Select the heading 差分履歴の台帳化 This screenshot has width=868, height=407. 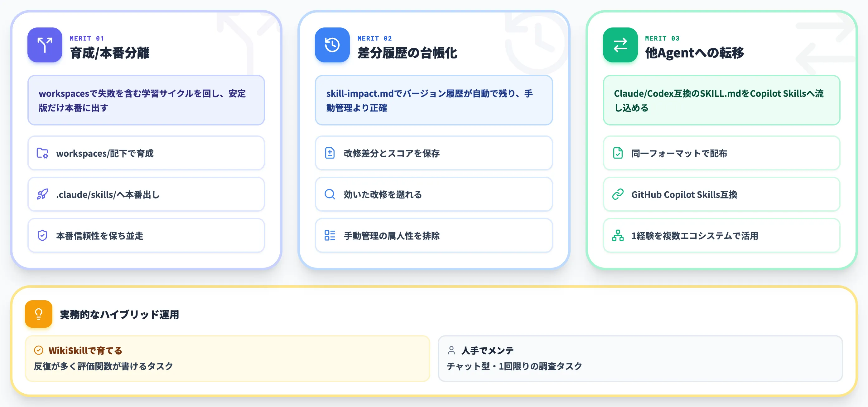point(407,53)
